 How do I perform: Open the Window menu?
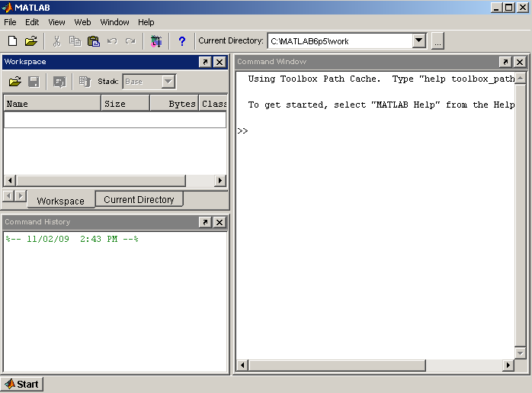click(x=114, y=22)
